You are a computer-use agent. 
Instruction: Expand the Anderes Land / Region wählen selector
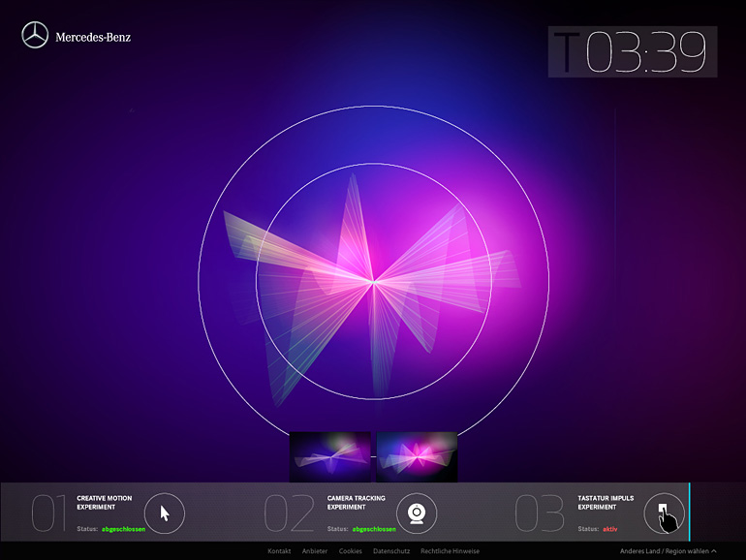[x=668, y=551]
